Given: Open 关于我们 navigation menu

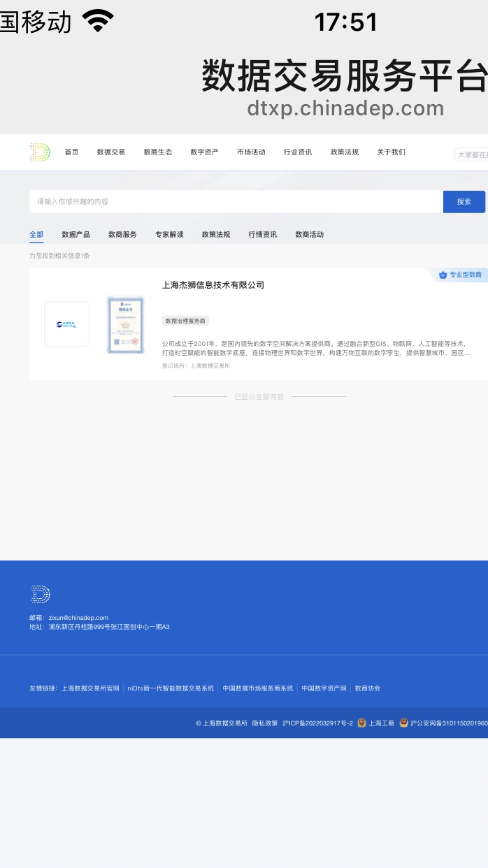Looking at the screenshot, I should [x=391, y=152].
